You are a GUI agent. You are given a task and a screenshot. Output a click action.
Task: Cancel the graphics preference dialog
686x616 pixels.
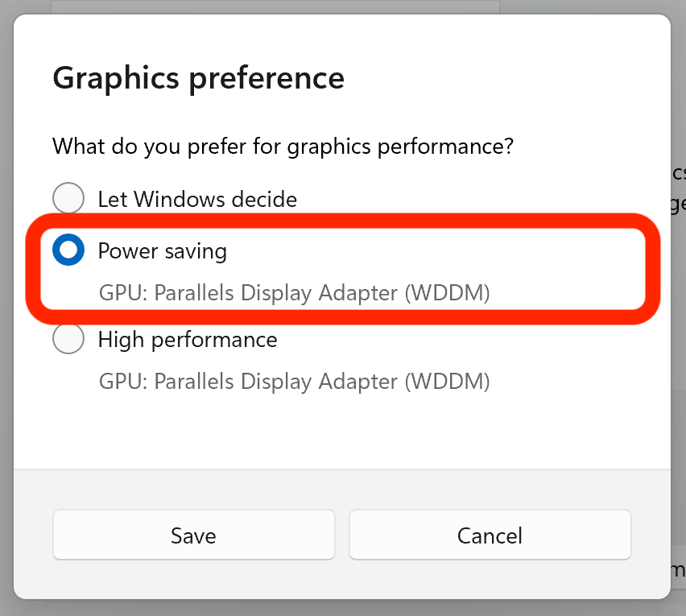click(490, 535)
